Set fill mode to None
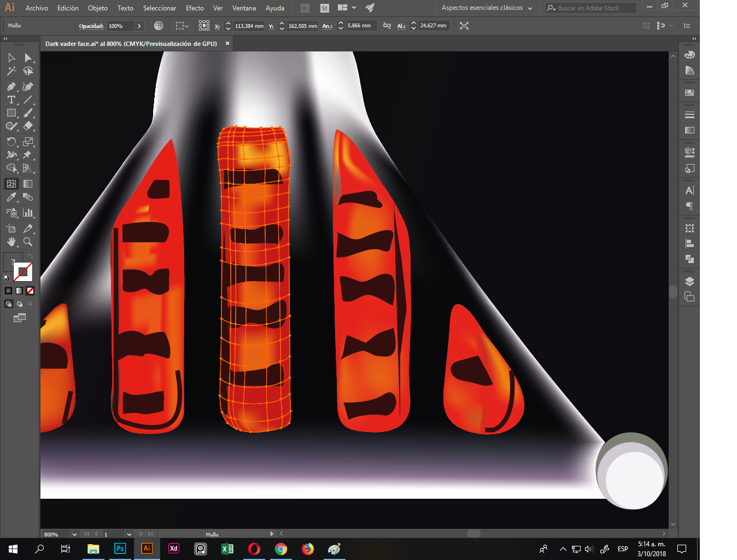 pos(31,291)
